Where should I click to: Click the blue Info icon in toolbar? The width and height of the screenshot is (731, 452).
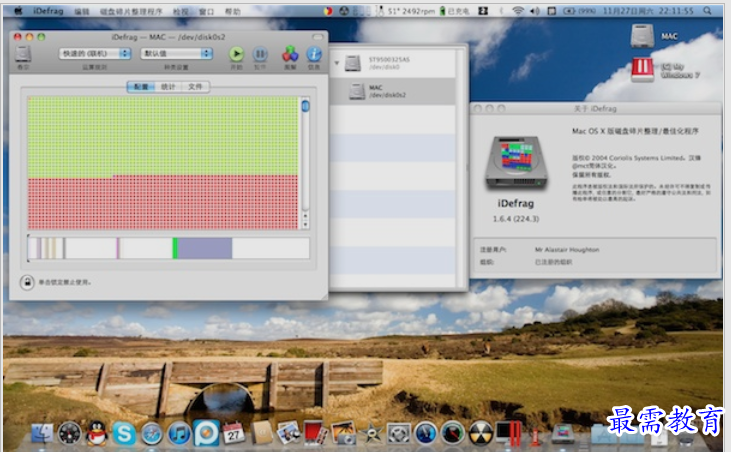(x=314, y=54)
